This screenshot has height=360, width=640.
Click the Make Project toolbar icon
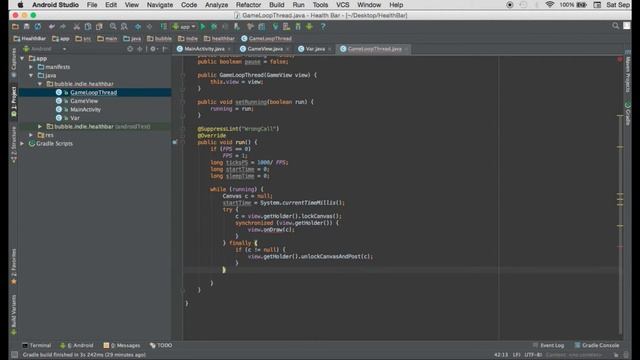click(x=163, y=27)
